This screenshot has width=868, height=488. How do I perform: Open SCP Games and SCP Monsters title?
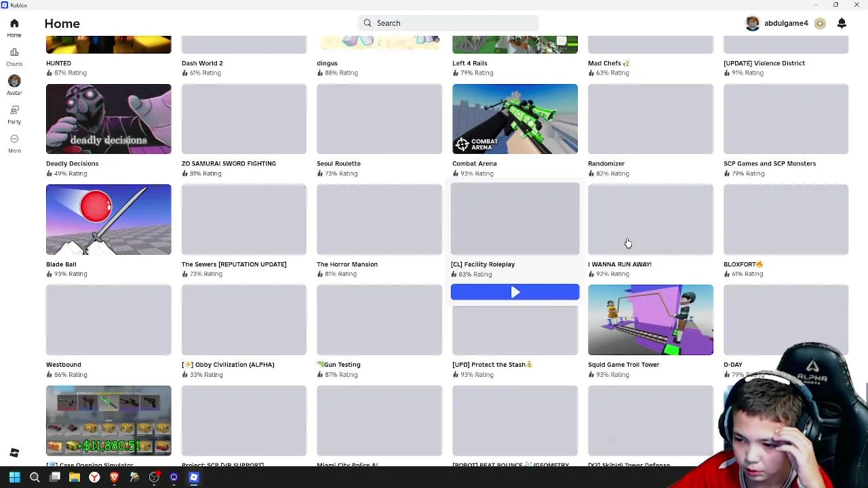pos(770,163)
